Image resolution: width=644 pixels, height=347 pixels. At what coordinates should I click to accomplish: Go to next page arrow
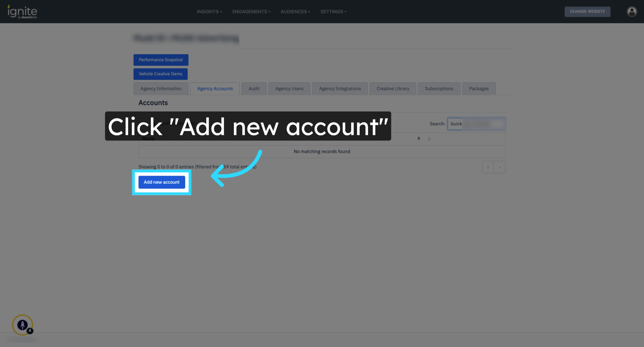pos(499,167)
